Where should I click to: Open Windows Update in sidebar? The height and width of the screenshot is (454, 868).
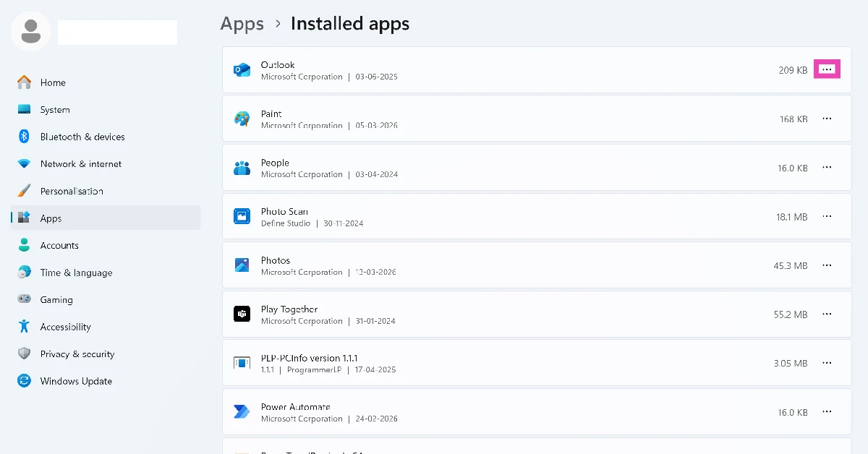(76, 381)
